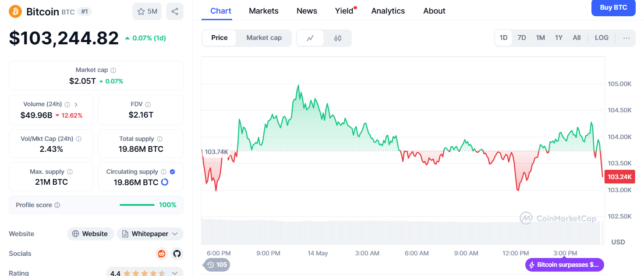Set chart range to All
644x276 pixels.
tap(577, 38)
